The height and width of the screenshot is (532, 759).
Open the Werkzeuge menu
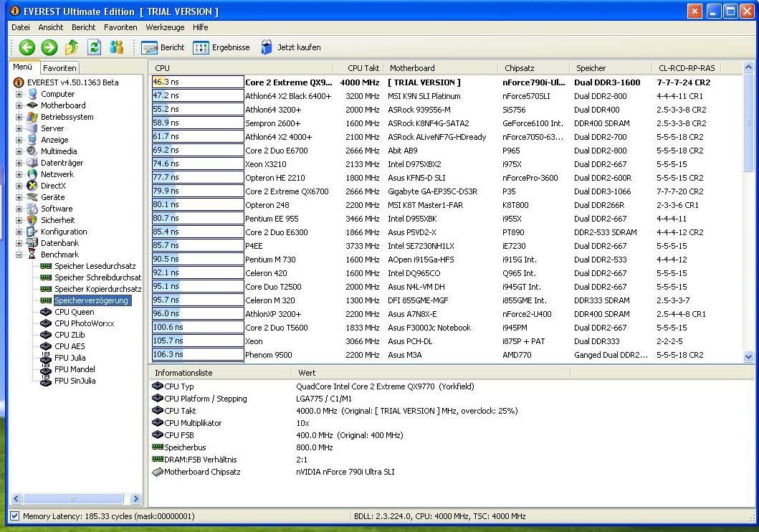tap(165, 27)
